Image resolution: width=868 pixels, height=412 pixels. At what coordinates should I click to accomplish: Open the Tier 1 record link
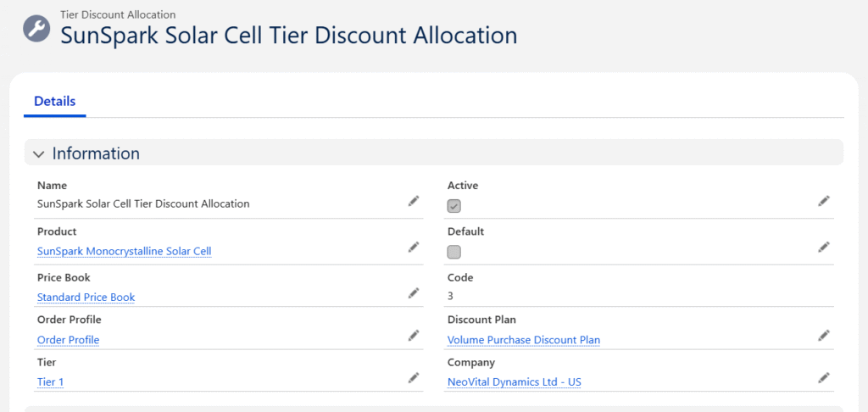coord(50,382)
